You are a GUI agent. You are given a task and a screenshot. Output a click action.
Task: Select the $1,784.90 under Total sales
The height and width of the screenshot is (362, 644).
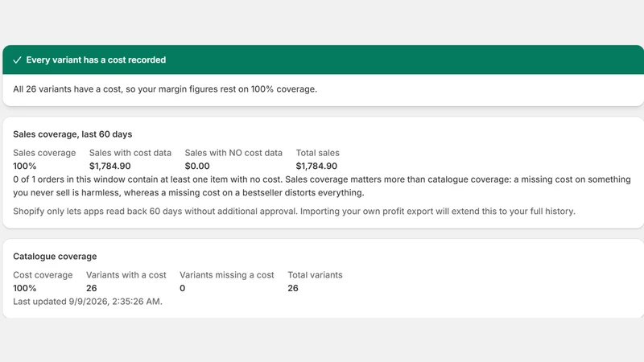coord(316,166)
